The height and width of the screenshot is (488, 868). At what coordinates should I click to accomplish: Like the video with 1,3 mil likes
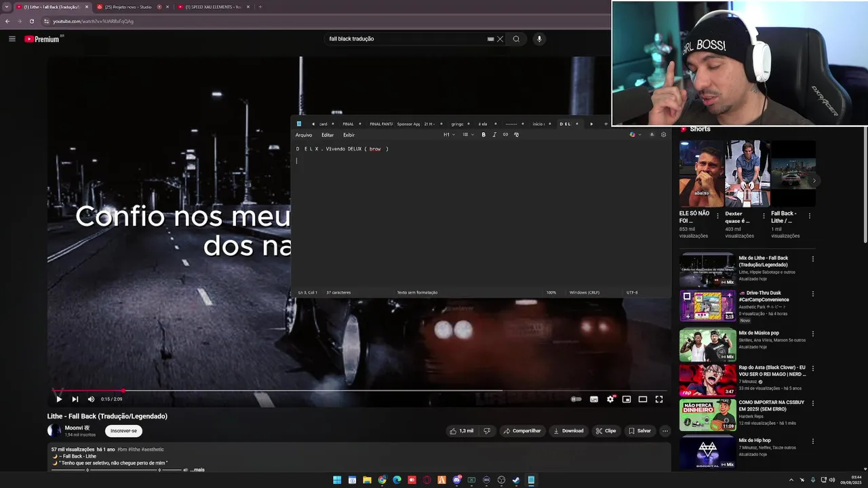pyautogui.click(x=461, y=430)
